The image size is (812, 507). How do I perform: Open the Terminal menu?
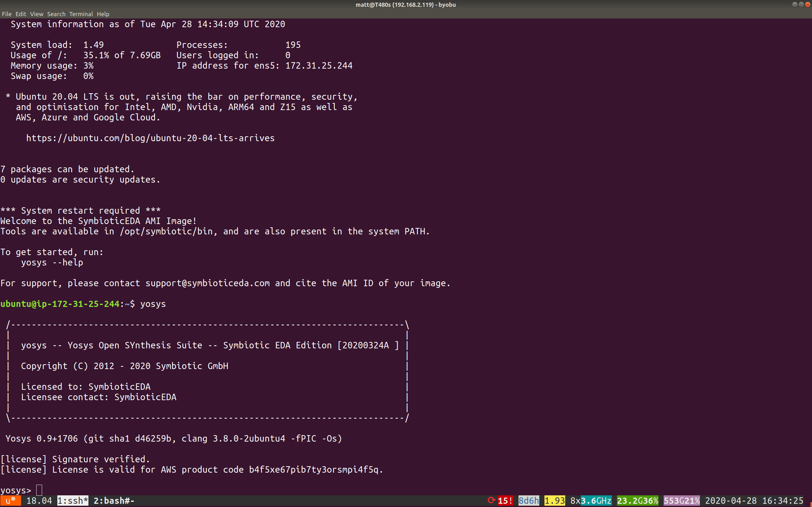81,14
